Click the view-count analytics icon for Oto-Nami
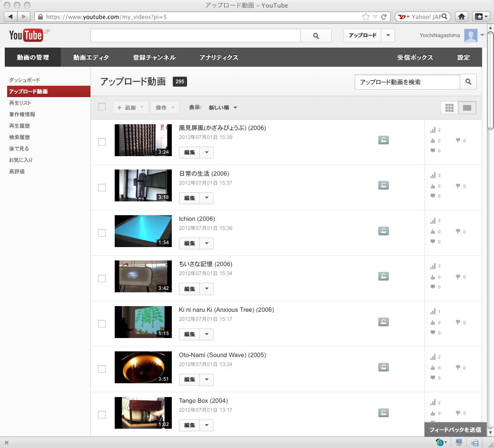This screenshot has width=494, height=448. click(433, 357)
